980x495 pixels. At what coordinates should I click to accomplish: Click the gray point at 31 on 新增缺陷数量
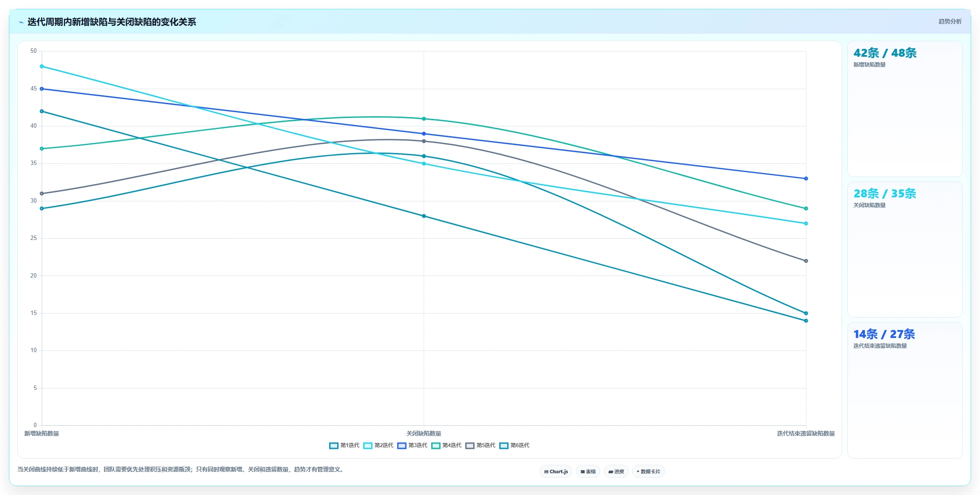42,193
